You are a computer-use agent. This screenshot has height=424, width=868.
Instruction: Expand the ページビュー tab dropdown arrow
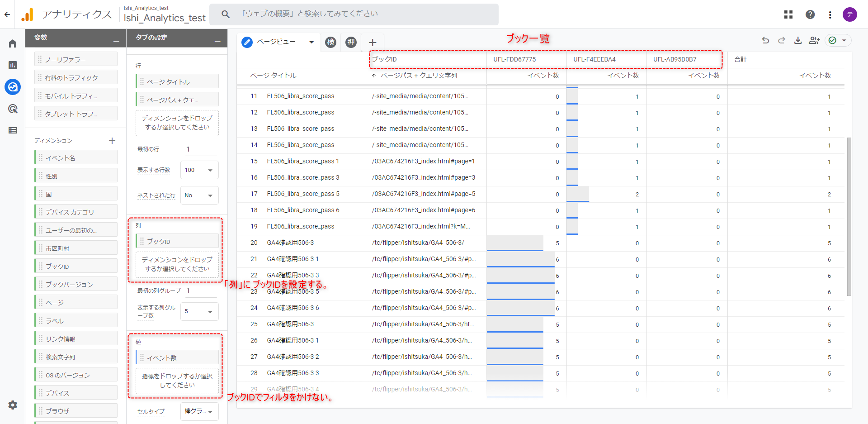(x=311, y=42)
